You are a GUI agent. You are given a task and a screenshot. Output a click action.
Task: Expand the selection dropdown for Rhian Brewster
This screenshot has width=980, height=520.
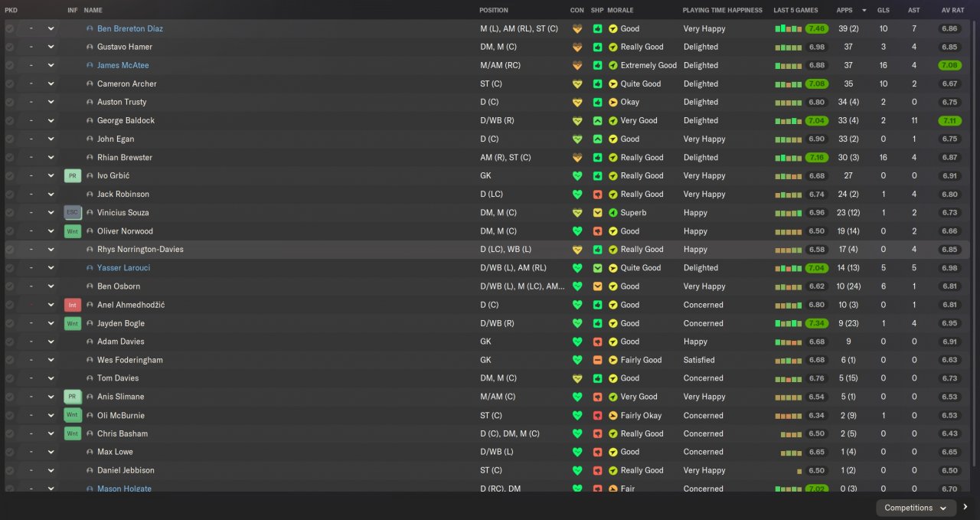[51, 157]
